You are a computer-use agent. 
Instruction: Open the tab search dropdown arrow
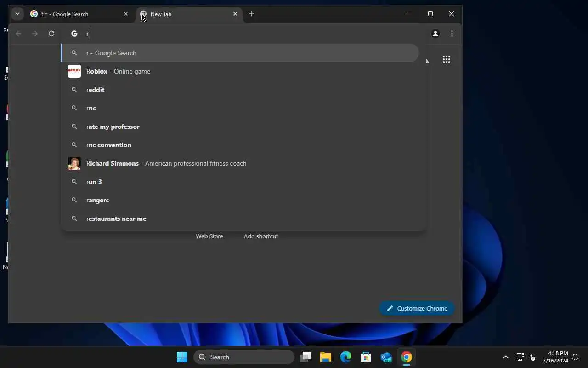[x=17, y=14]
